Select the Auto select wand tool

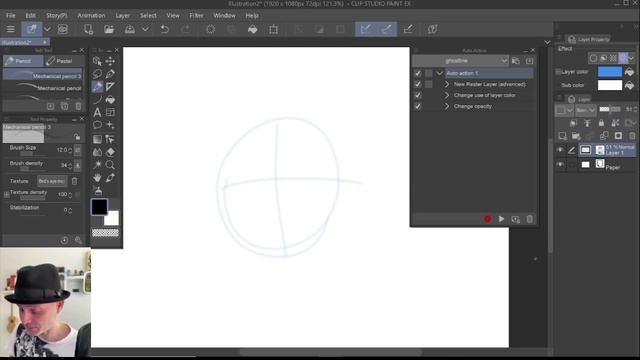[97, 165]
